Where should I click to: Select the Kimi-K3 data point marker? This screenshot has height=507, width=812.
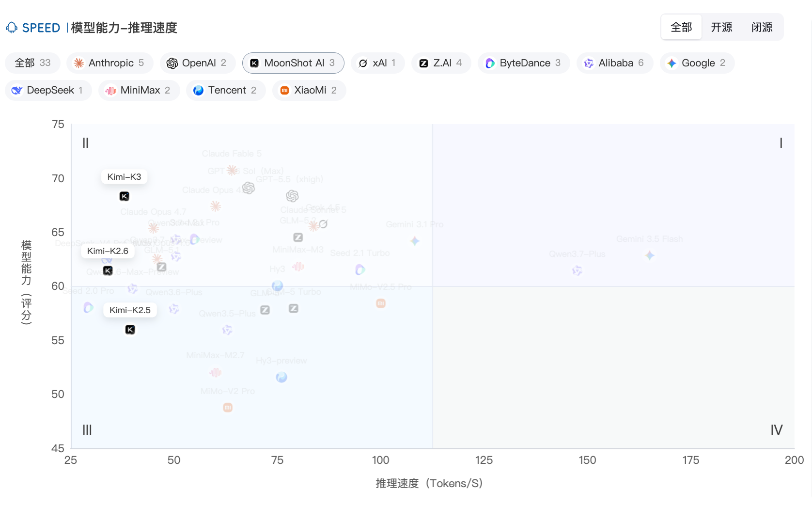pos(125,196)
